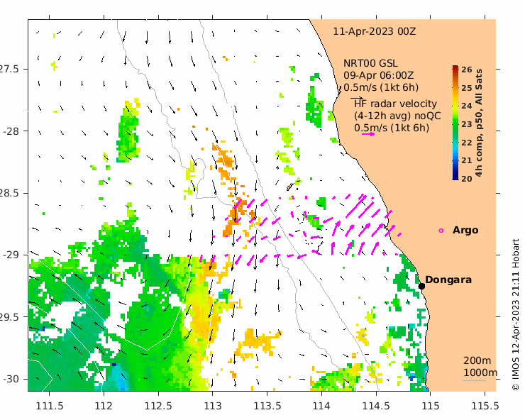Click the (4-12h avg) noQC text
Image resolution: width=525 pixels, height=420 pixels.
tap(397, 116)
